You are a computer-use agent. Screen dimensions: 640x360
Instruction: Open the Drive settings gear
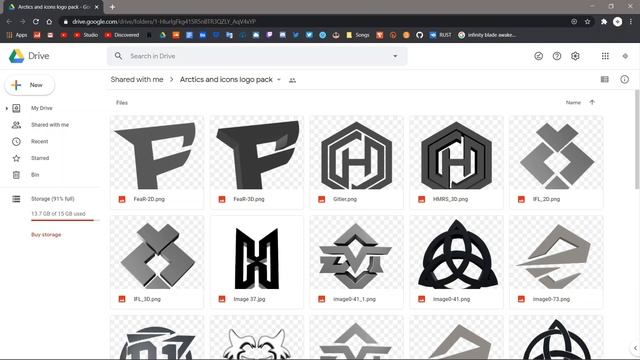coord(575,56)
